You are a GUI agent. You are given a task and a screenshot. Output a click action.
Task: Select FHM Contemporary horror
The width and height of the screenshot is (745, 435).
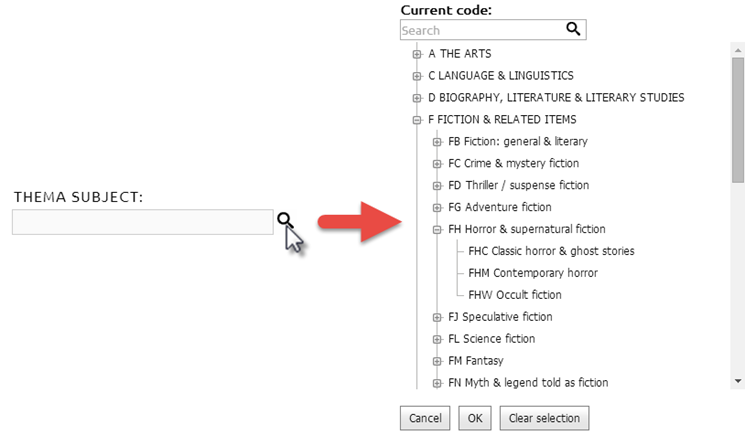point(533,273)
